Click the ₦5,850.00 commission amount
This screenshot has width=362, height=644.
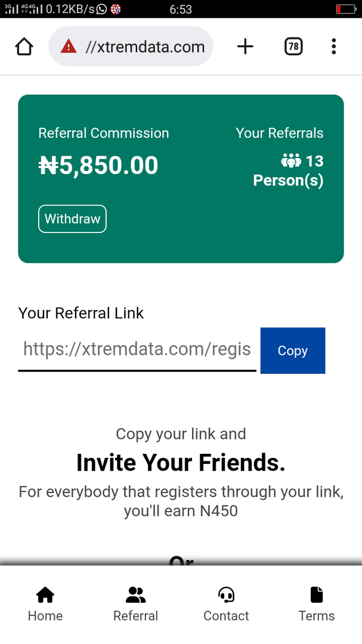(98, 166)
